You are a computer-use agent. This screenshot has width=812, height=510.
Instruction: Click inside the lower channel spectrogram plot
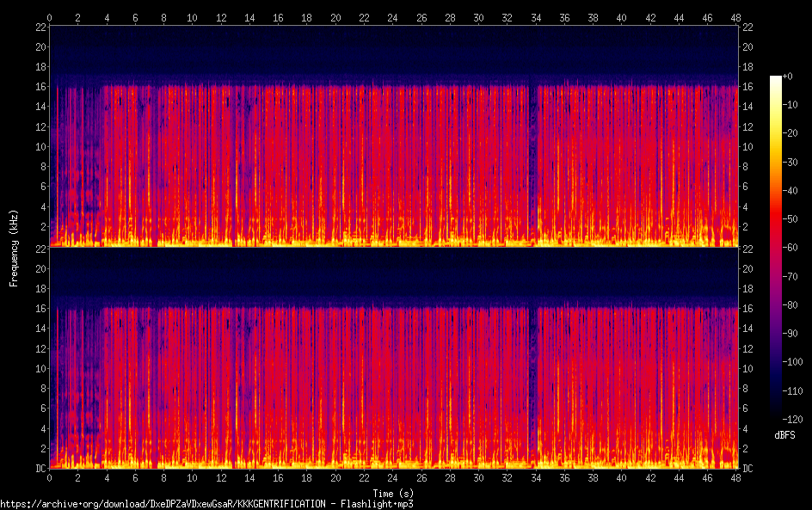click(x=394, y=359)
